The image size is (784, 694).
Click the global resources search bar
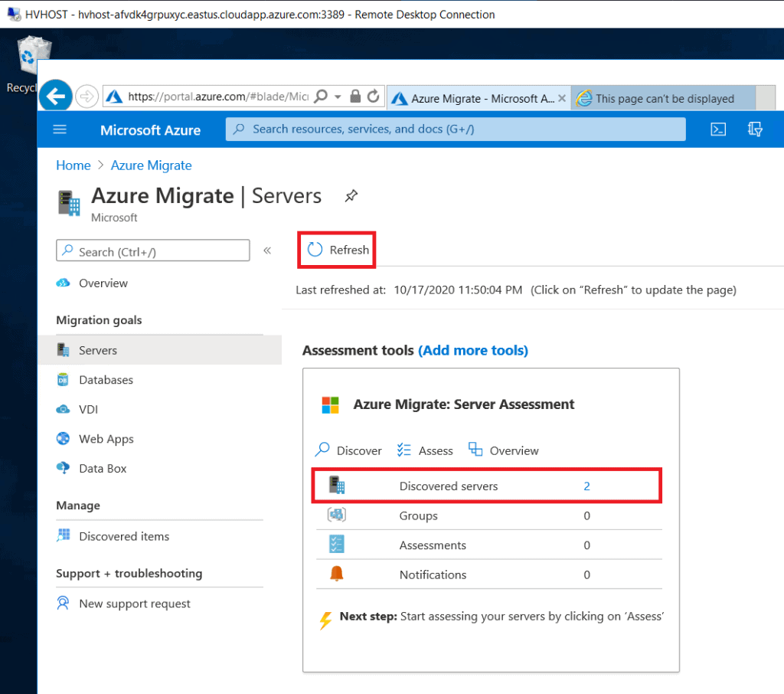[x=455, y=129]
